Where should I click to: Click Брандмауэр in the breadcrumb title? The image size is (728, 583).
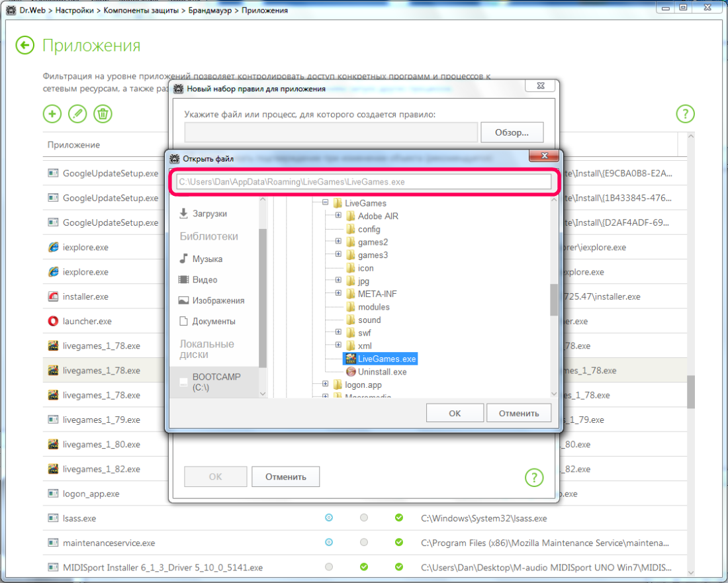(x=210, y=10)
